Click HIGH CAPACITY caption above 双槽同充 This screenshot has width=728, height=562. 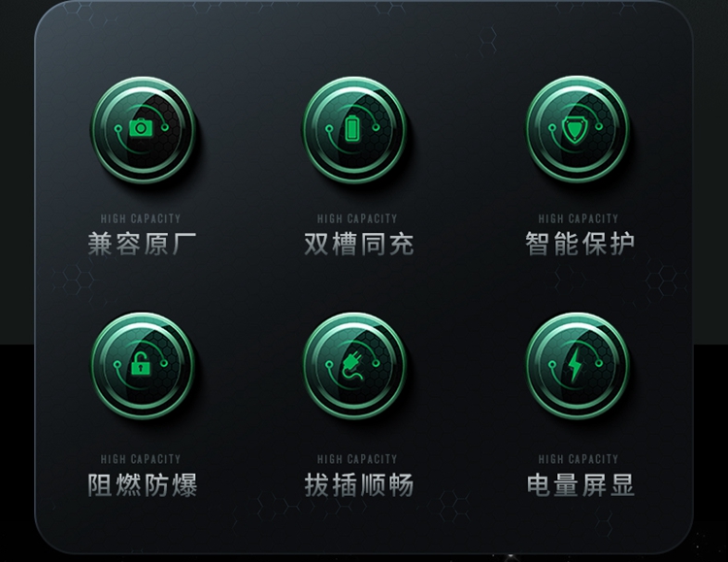357,218
